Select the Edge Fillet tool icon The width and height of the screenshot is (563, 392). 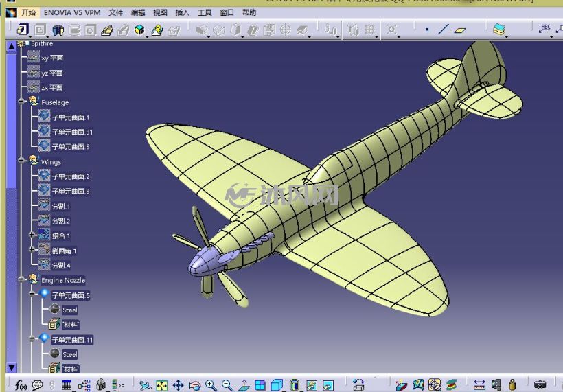(202, 30)
